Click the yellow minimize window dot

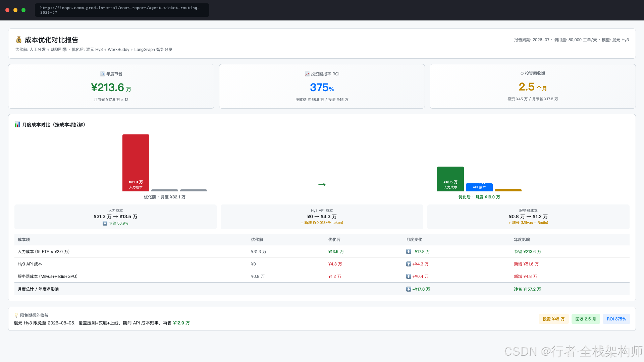(15, 10)
